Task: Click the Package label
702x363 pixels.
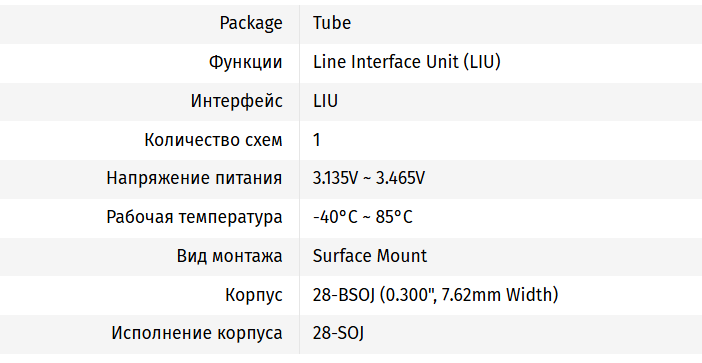Action: [x=251, y=23]
